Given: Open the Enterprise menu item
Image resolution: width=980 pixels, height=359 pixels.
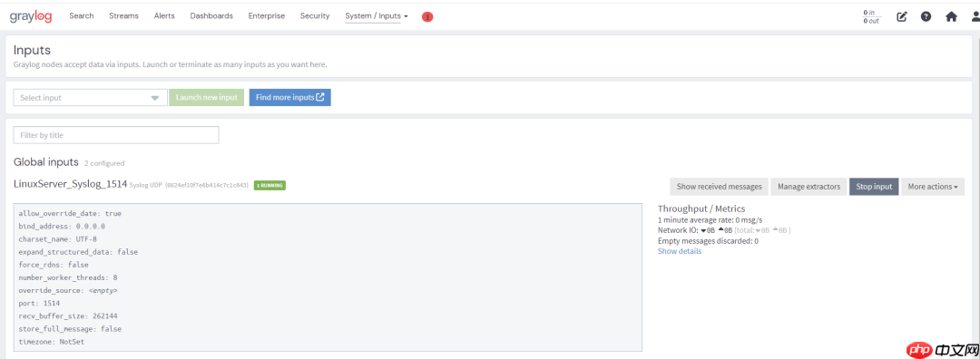Looking at the screenshot, I should coord(266,16).
